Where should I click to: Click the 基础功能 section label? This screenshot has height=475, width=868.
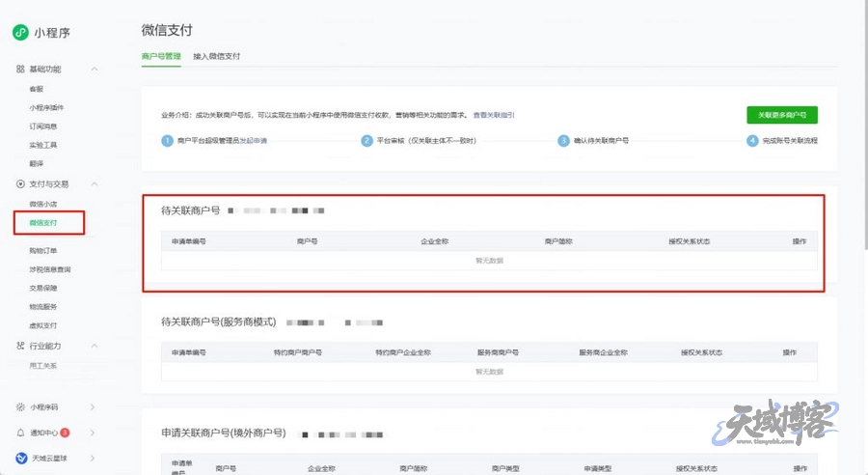pos(45,69)
